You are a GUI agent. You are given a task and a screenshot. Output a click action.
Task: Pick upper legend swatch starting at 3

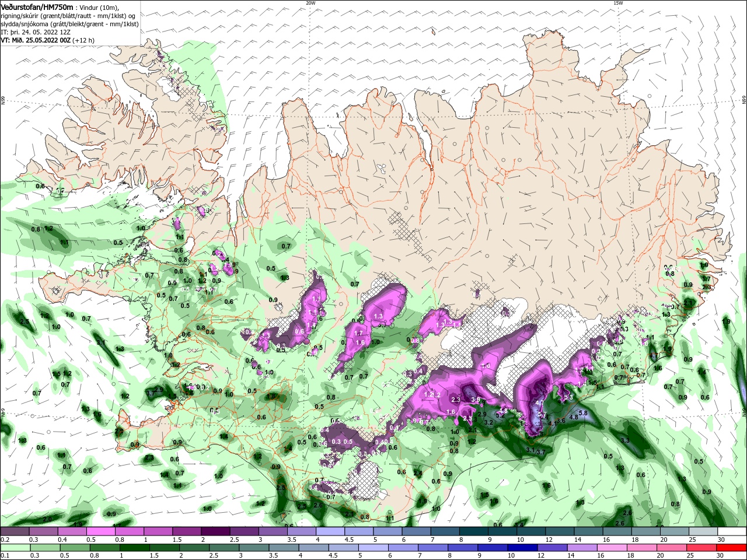(x=273, y=531)
